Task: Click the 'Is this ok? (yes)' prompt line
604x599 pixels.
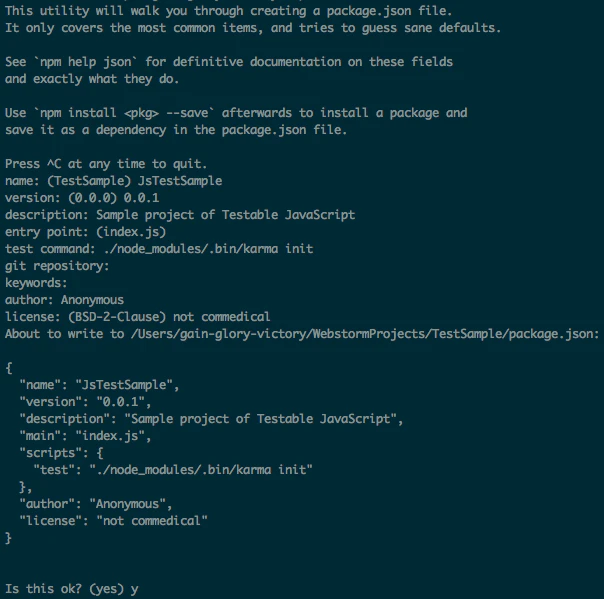Action: (72, 589)
